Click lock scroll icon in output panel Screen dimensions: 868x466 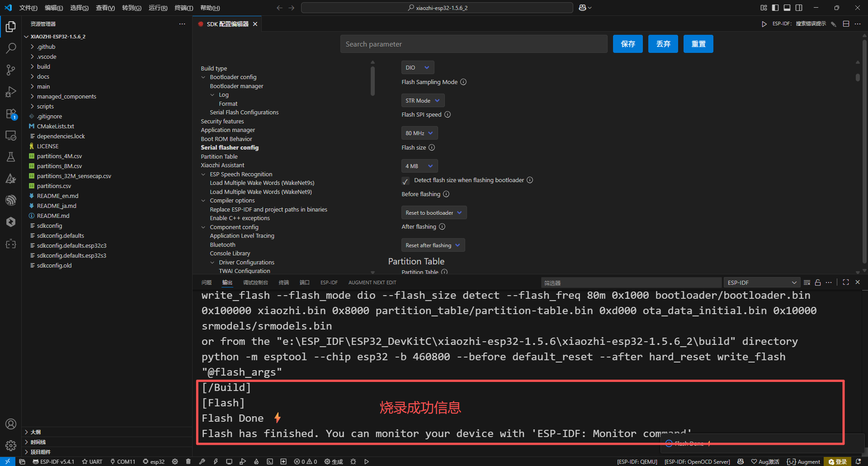(818, 282)
